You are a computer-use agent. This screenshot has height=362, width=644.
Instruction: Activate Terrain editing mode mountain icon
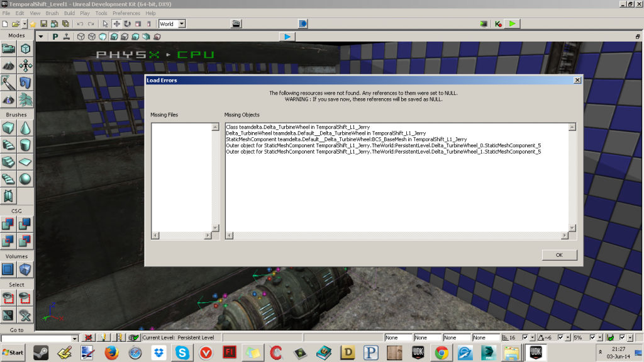(x=8, y=65)
